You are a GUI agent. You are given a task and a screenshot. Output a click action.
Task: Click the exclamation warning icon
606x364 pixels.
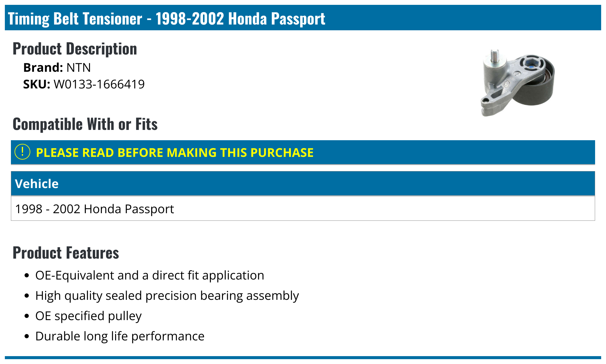pyautogui.click(x=22, y=152)
